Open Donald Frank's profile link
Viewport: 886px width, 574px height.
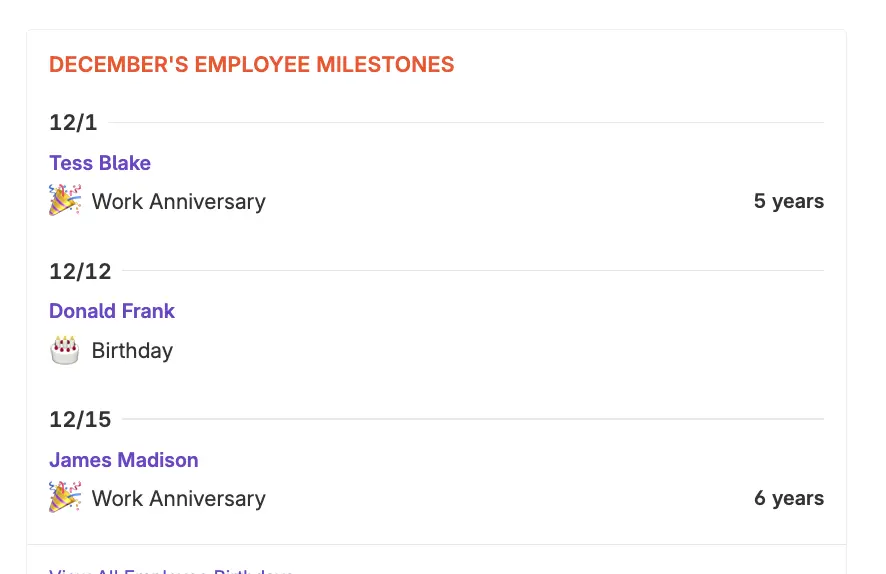pos(112,311)
